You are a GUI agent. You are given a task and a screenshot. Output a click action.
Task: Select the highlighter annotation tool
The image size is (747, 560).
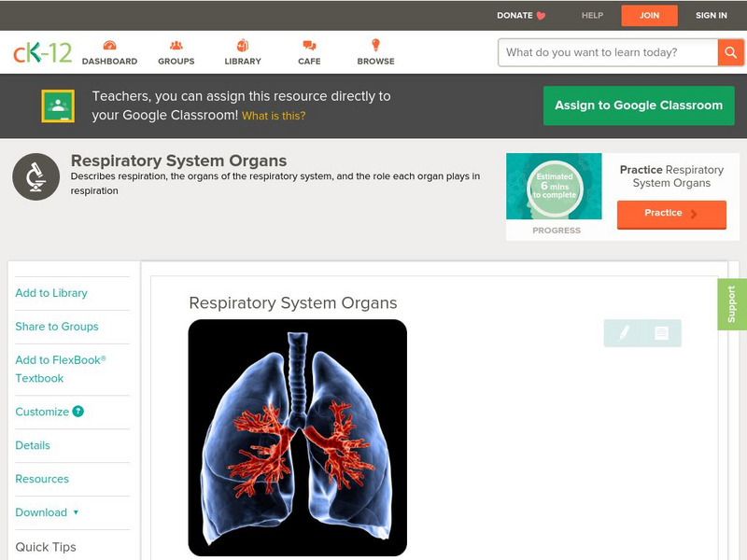pyautogui.click(x=625, y=333)
